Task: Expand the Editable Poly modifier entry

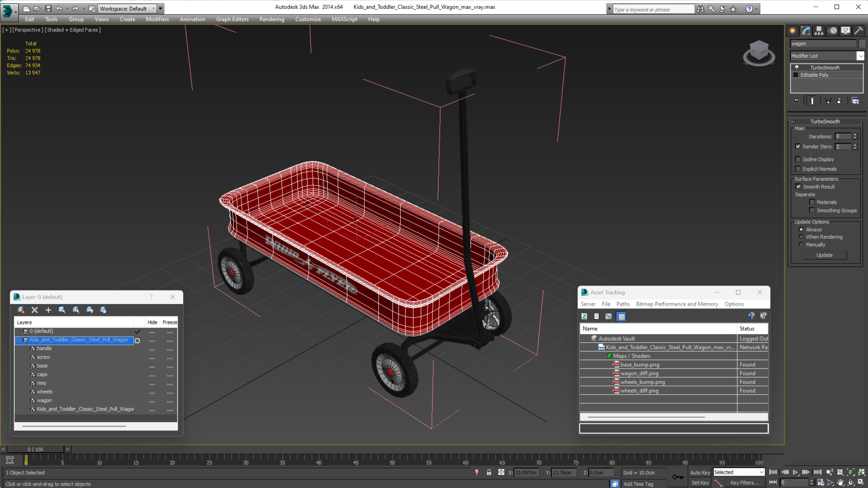Action: click(x=796, y=75)
